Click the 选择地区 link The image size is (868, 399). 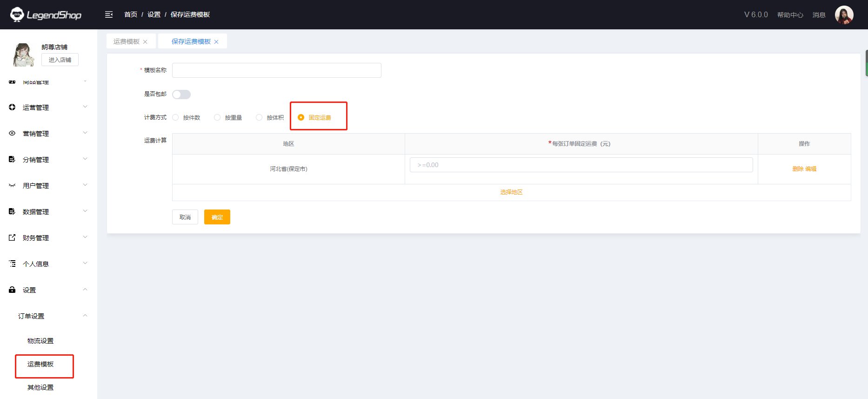511,192
